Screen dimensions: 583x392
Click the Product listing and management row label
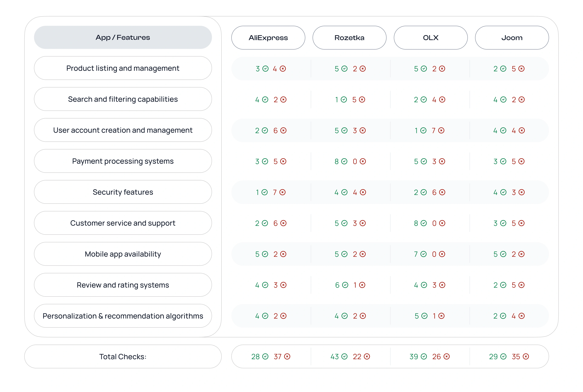pos(123,68)
